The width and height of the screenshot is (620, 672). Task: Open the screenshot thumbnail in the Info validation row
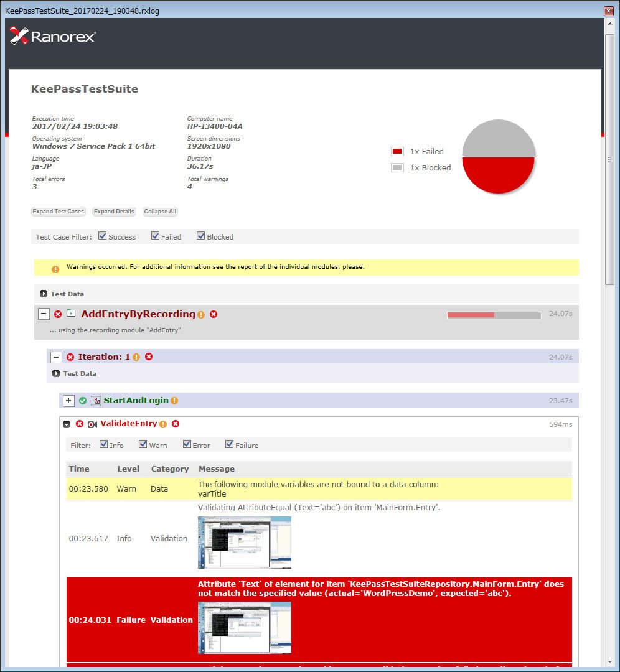[x=245, y=543]
